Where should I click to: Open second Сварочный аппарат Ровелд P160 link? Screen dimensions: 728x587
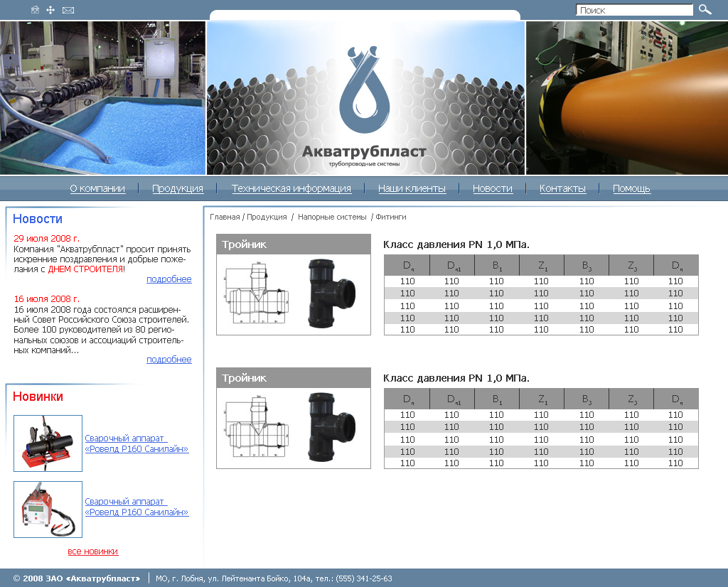pos(136,507)
